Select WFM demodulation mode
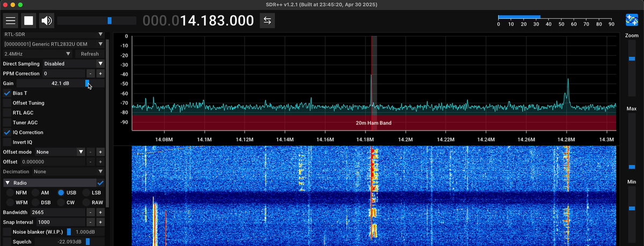This screenshot has width=644, height=246. coord(10,202)
